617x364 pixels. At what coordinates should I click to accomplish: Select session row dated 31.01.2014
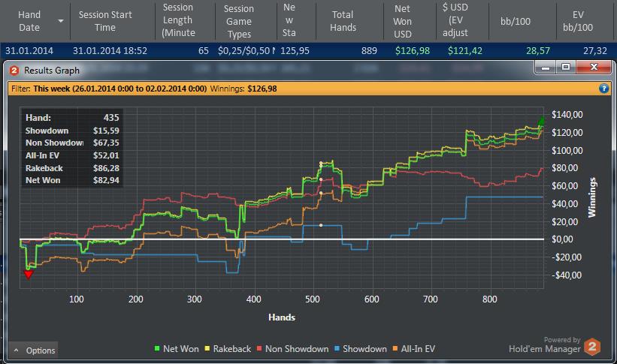point(308,51)
